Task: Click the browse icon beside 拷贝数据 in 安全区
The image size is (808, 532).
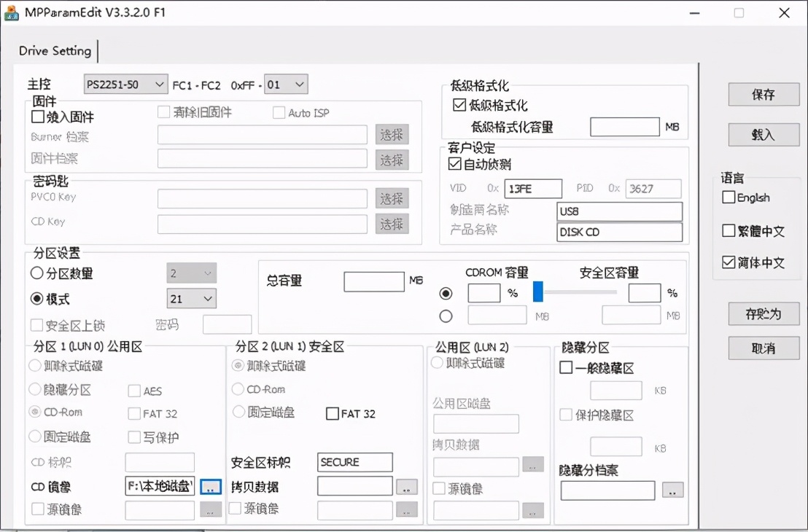Action: (x=406, y=486)
